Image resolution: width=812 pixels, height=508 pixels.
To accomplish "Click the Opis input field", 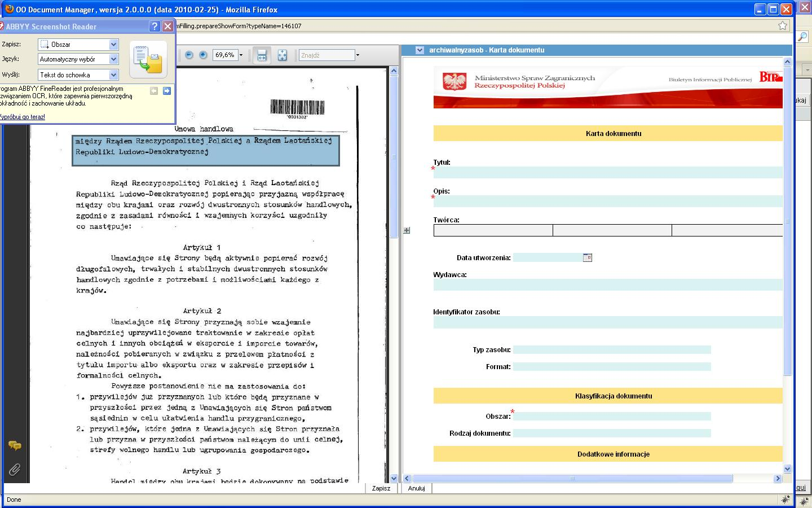I will pyautogui.click(x=608, y=201).
